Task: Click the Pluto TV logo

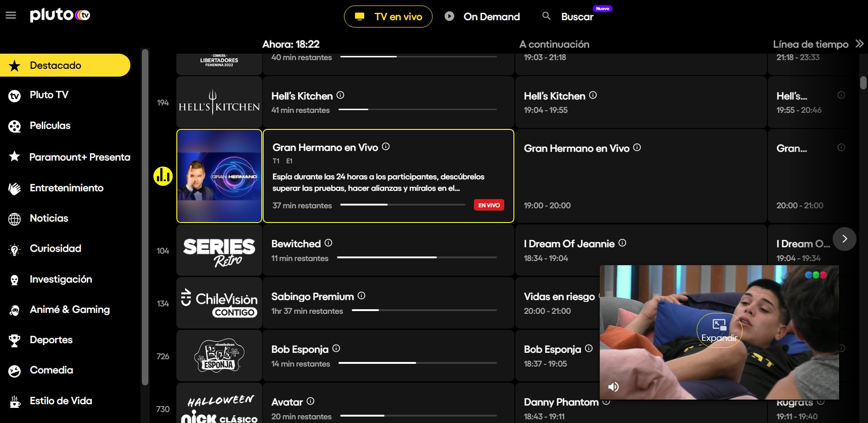Action: [x=60, y=15]
